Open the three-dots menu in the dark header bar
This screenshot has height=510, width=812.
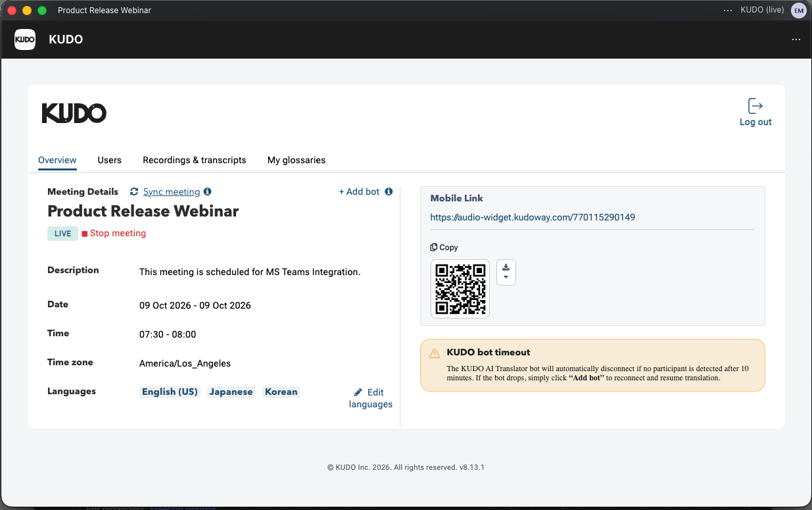[796, 39]
